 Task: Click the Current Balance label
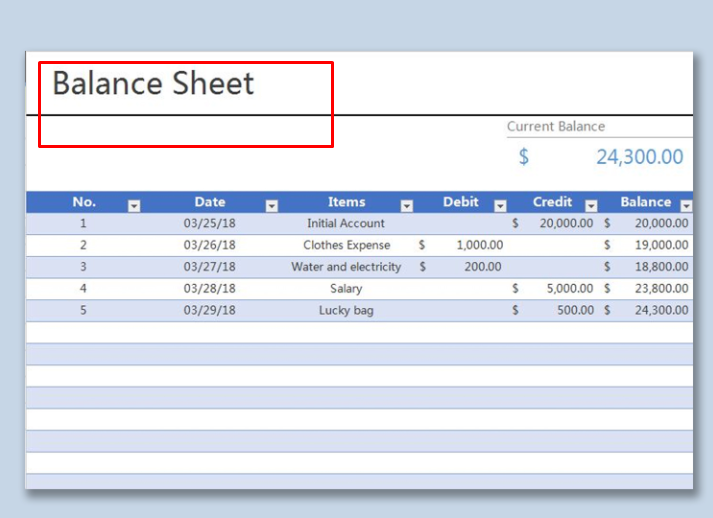tap(555, 127)
